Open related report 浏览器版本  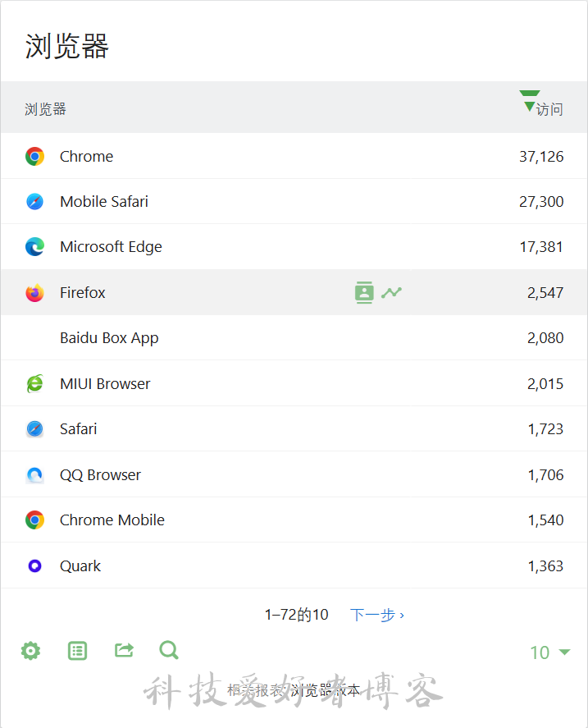click(325, 691)
